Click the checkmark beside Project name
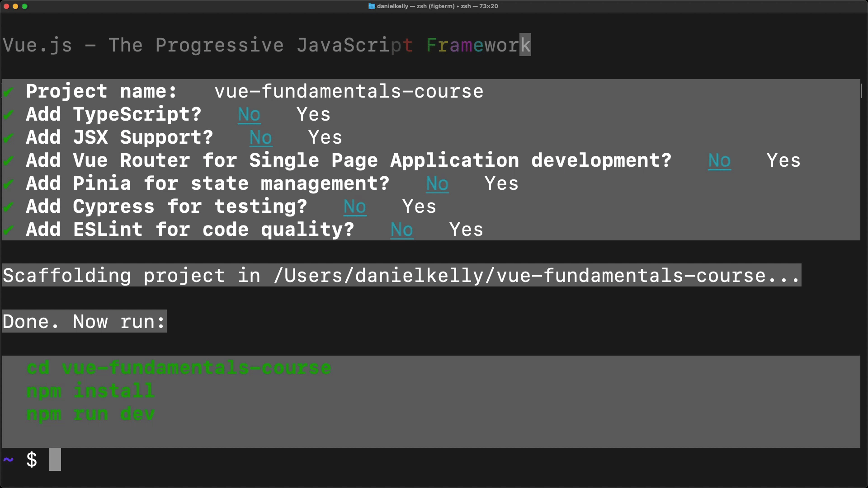This screenshot has height=488, width=868. (x=8, y=92)
